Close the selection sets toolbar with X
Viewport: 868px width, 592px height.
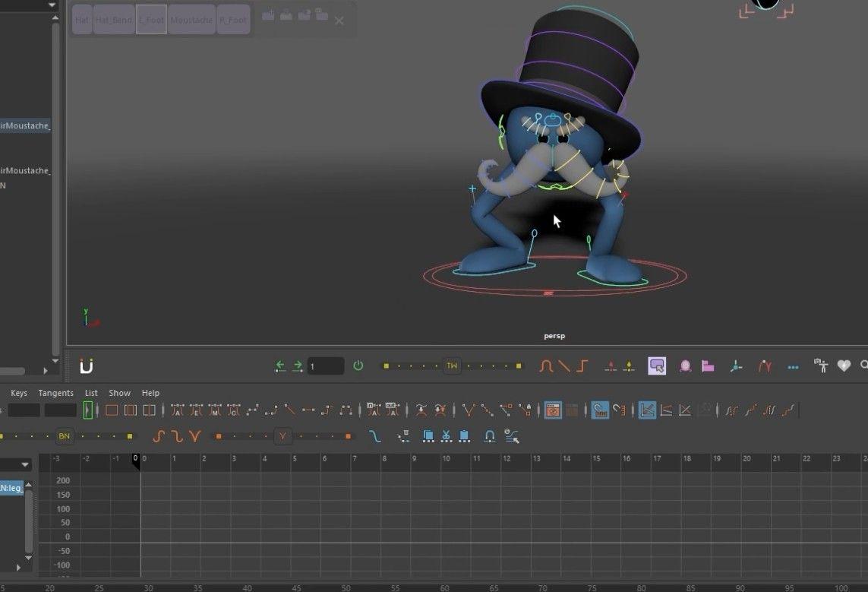tap(339, 21)
